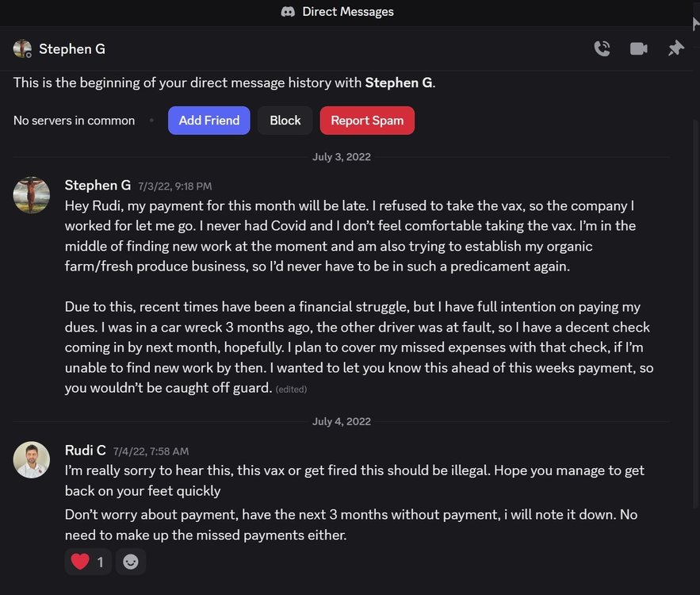This screenshot has height=595, width=700.
Task: Toggle off the heart reaction
Action: [87, 562]
